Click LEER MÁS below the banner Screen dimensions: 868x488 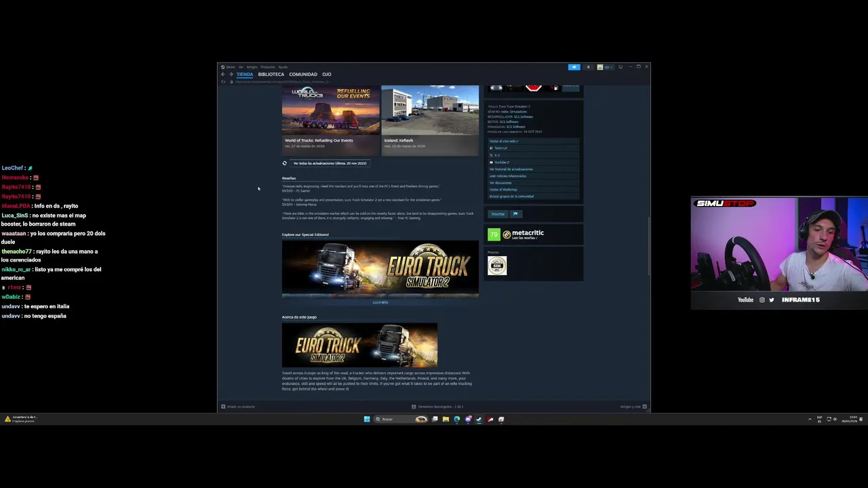[380, 302]
